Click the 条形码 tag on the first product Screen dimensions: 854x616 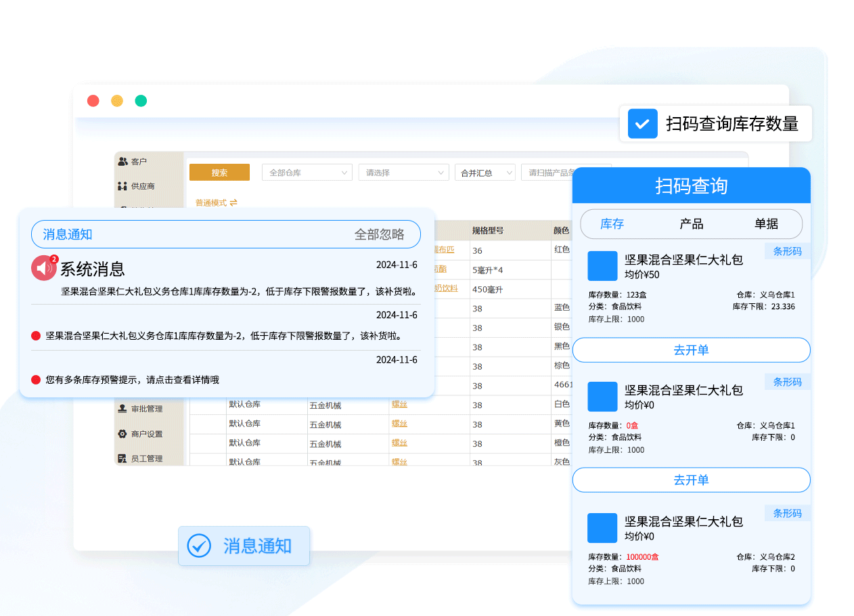(787, 251)
